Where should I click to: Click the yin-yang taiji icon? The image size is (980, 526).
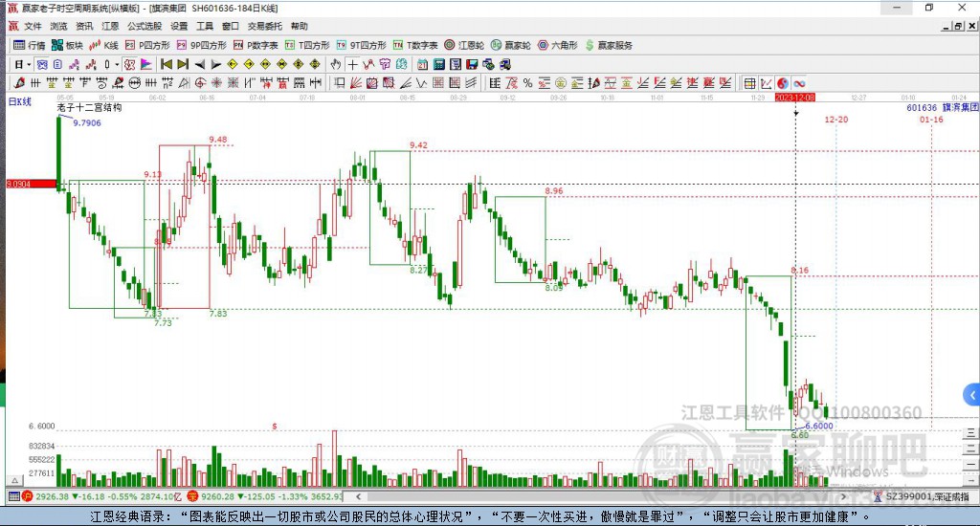(x=783, y=83)
